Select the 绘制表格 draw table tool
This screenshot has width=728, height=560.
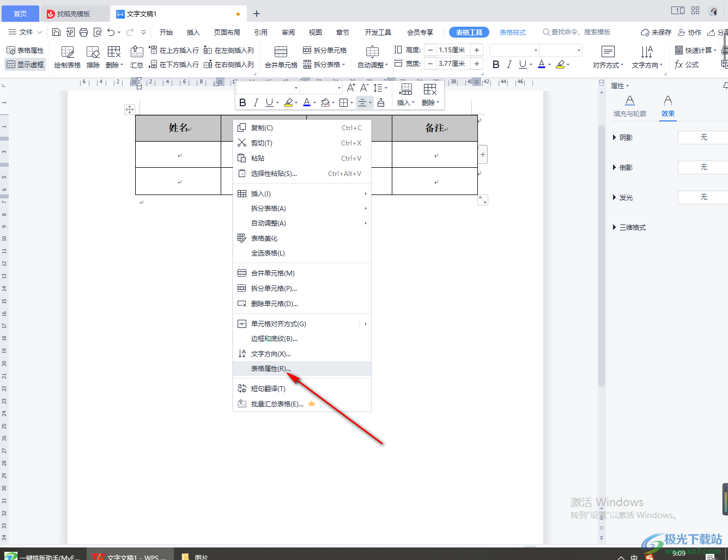tap(68, 57)
